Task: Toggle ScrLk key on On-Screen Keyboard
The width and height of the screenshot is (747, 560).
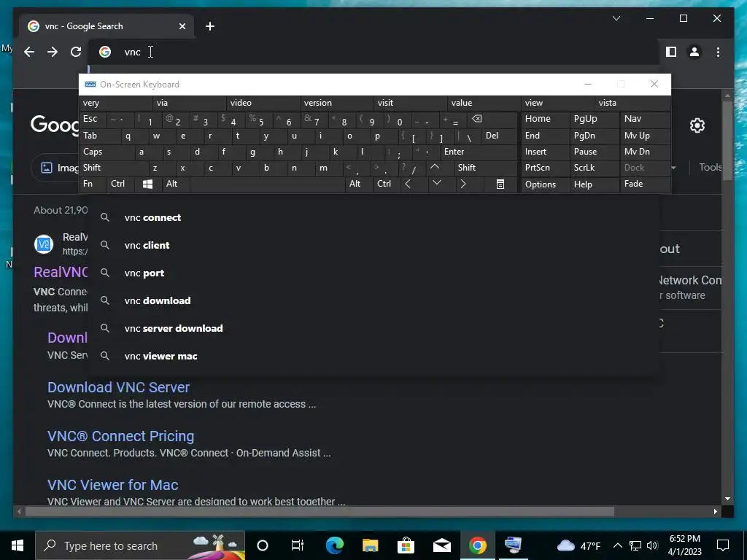Action: 594,168
